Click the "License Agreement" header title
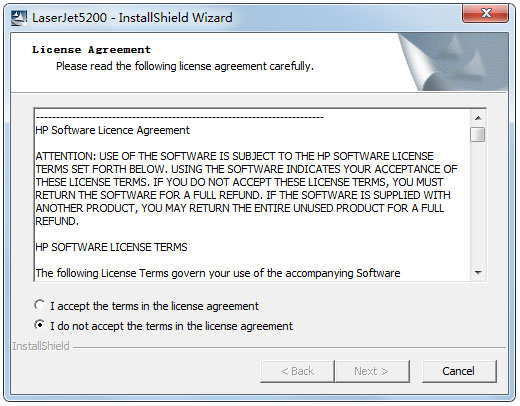Viewport: 520px width, 406px height. tap(91, 50)
